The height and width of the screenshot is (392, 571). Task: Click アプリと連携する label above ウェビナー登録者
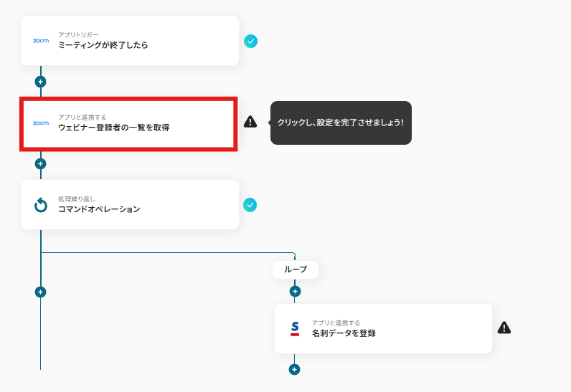click(x=82, y=117)
